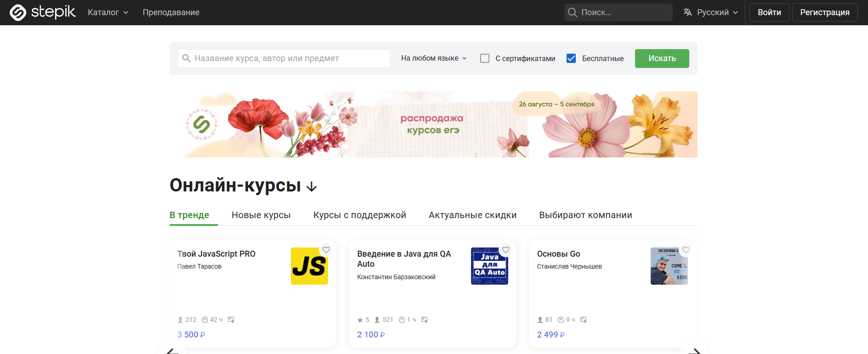Switch to the Новые курсы tab
Image resolution: width=868 pixels, height=354 pixels.
tap(261, 215)
